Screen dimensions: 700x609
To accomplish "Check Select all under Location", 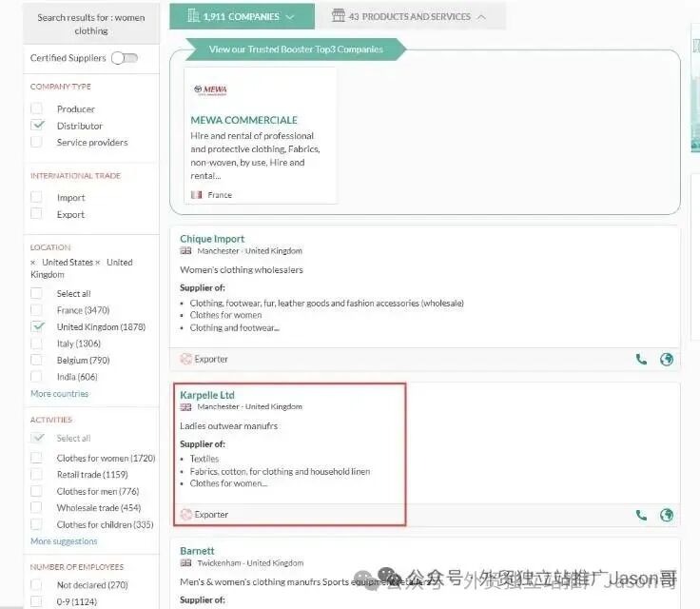I will coord(36,293).
